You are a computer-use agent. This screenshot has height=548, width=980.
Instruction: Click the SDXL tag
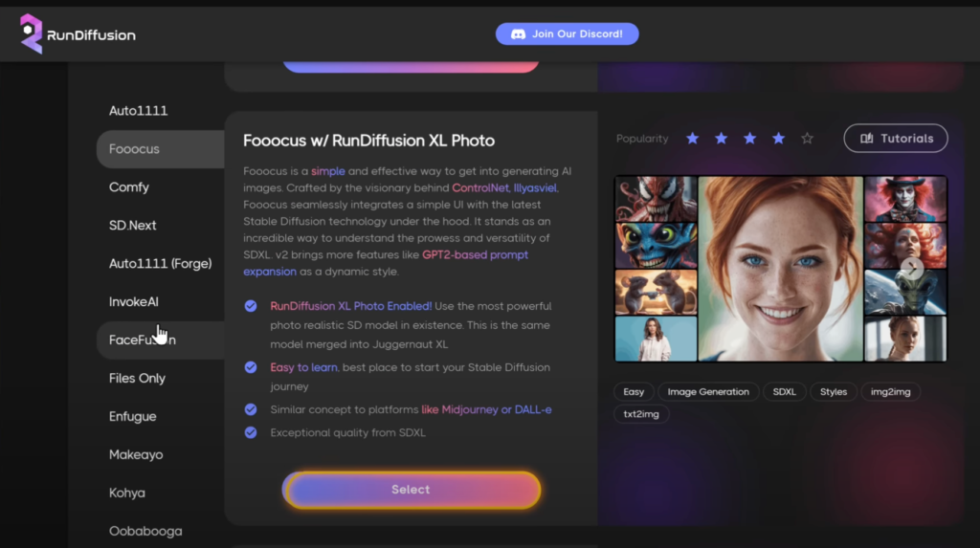(785, 392)
